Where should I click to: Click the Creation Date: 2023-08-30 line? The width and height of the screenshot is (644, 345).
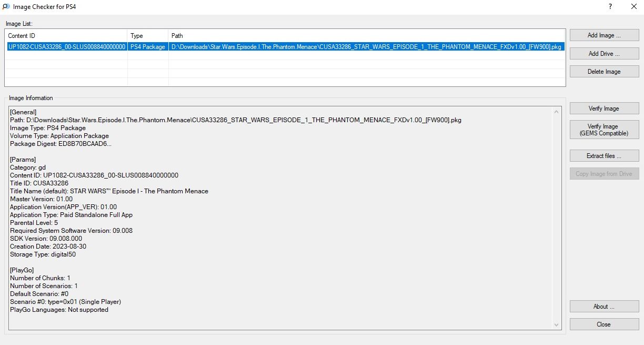[x=48, y=246]
